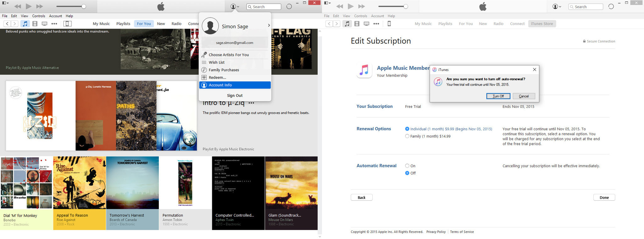Open options for Intro to µ-Ziq
The height and width of the screenshot is (239, 644).
[x=251, y=103]
